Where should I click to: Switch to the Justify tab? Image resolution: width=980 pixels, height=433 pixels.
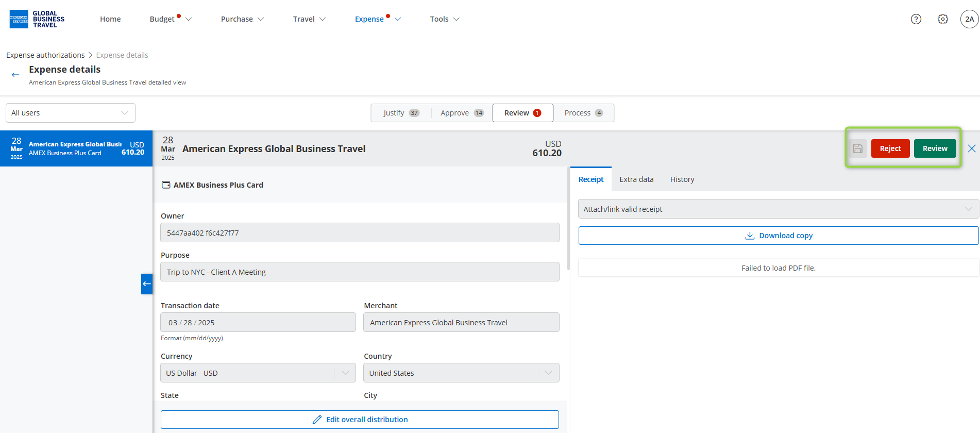coord(401,113)
